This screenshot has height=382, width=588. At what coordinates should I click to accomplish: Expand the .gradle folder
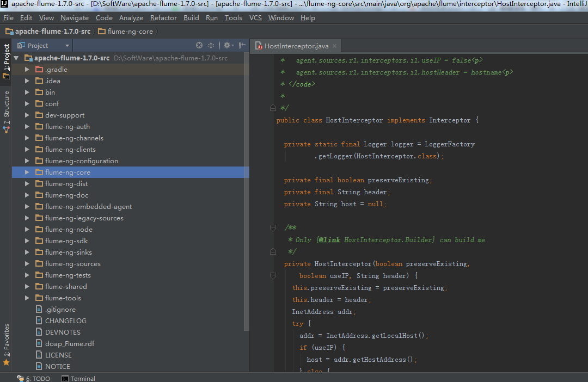tap(27, 69)
